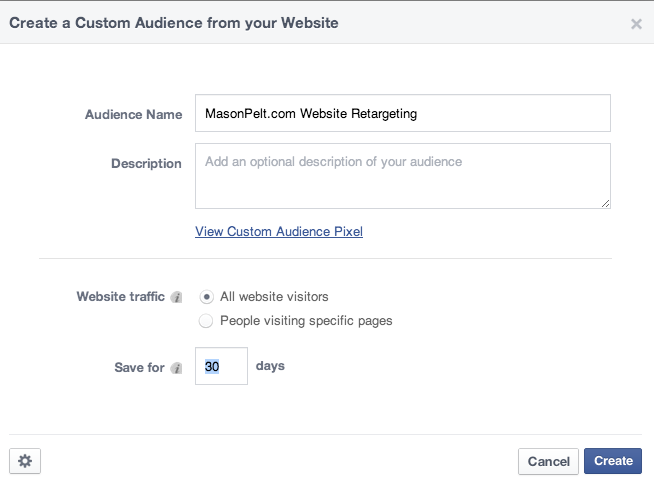Click the Audience Name label
Image resolution: width=654 pixels, height=488 pixels.
(134, 115)
